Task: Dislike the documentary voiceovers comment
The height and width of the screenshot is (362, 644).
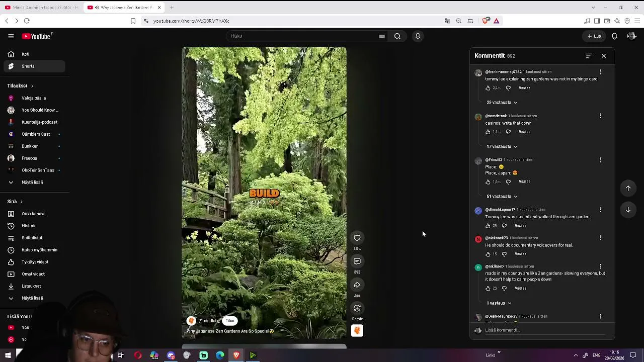Action: tap(504, 254)
